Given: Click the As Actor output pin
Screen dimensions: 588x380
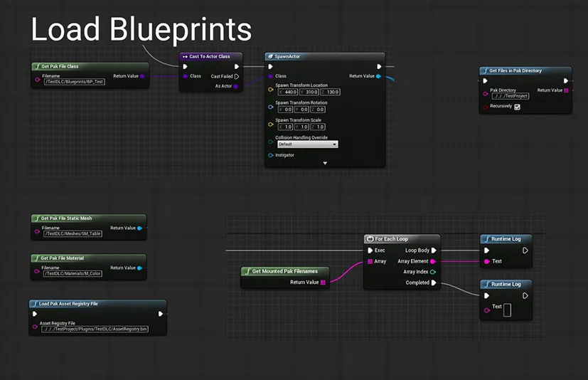Looking at the screenshot, I should click(x=235, y=86).
